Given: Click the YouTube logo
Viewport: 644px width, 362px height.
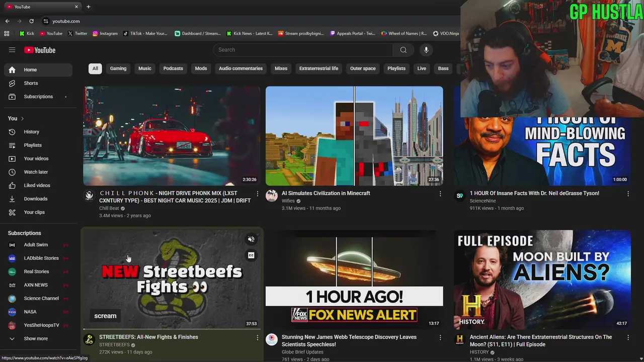Looking at the screenshot, I should [x=40, y=50].
